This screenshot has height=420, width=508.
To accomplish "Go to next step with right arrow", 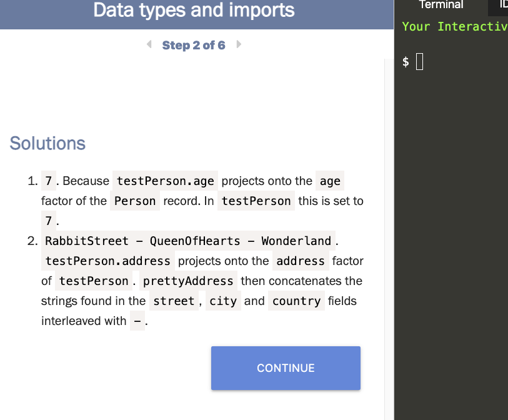I will point(239,45).
